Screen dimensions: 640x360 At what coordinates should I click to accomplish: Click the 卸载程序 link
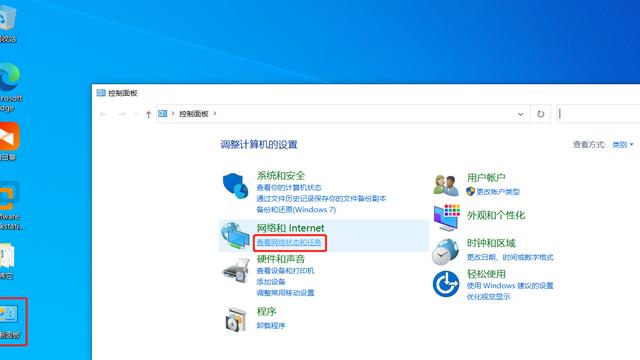click(x=271, y=325)
